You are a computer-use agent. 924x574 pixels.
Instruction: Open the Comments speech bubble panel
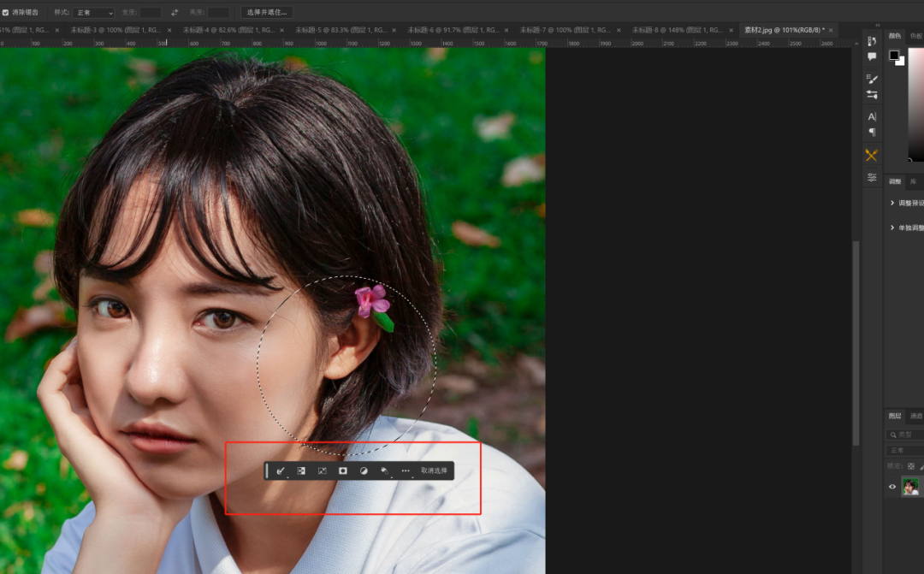coord(872,56)
